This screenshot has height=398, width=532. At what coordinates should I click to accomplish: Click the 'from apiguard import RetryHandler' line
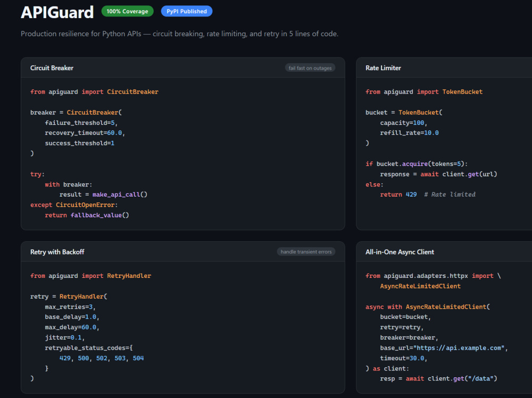90,276
